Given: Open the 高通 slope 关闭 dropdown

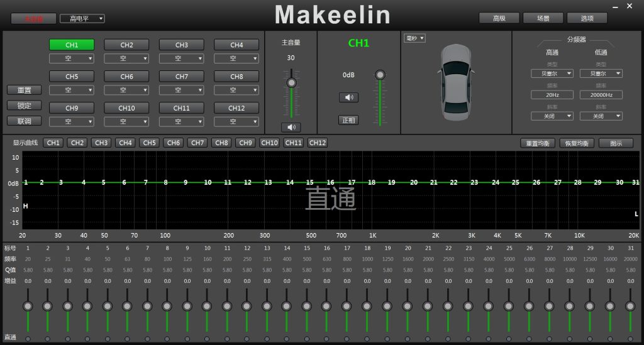Looking at the screenshot, I should click(552, 116).
